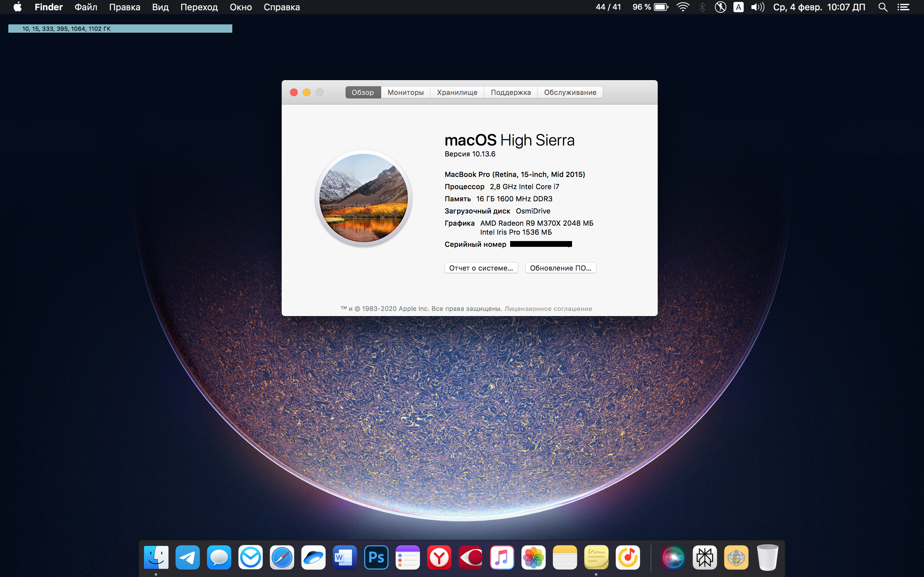
Task: Switch to the Хранилище tab
Action: [x=457, y=92]
